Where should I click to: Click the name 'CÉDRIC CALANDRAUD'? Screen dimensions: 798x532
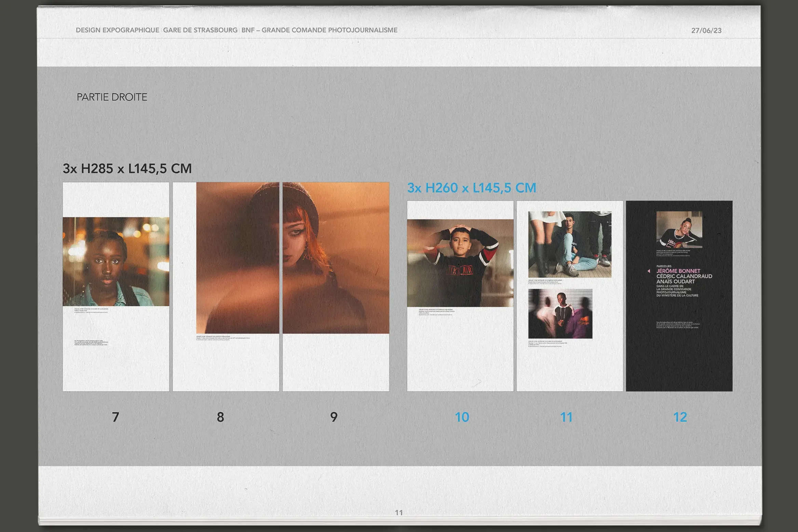684,276
